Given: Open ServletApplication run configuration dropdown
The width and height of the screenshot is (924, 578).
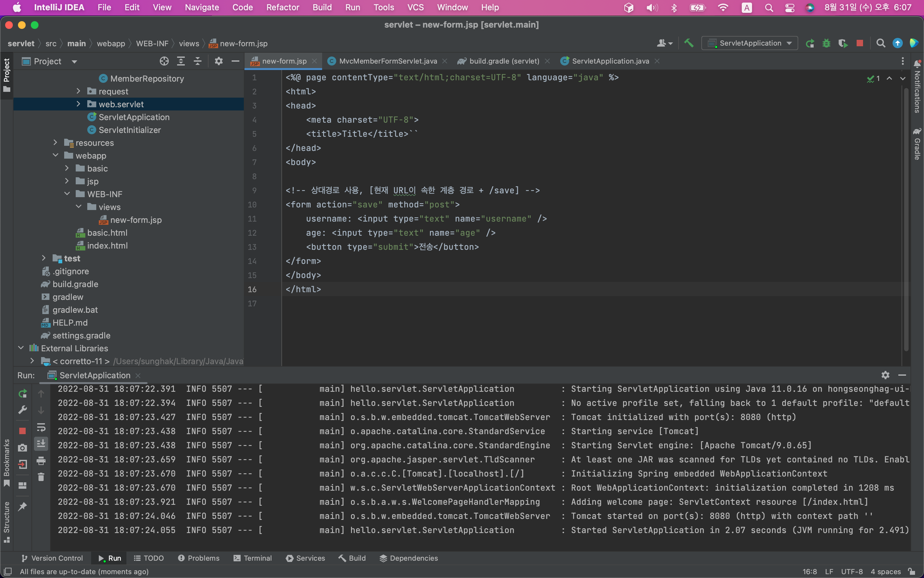Looking at the screenshot, I should click(x=749, y=43).
